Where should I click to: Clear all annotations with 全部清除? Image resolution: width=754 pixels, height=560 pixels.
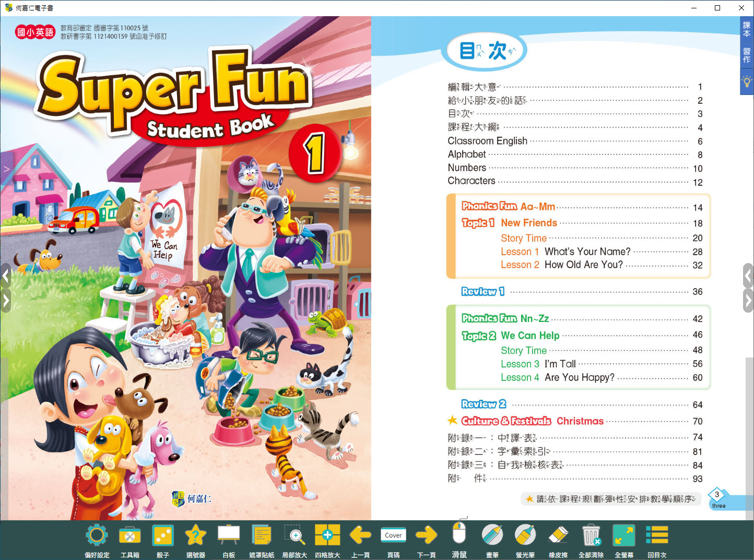pyautogui.click(x=591, y=536)
